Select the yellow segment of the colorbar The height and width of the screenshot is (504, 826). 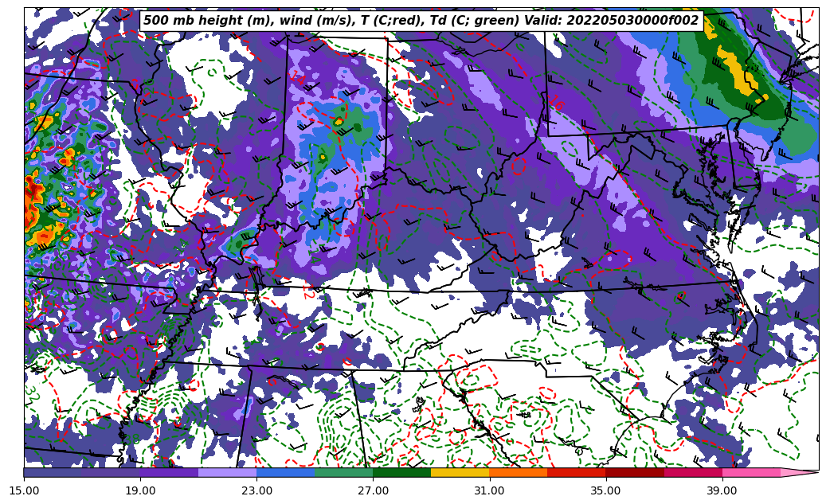click(460, 472)
